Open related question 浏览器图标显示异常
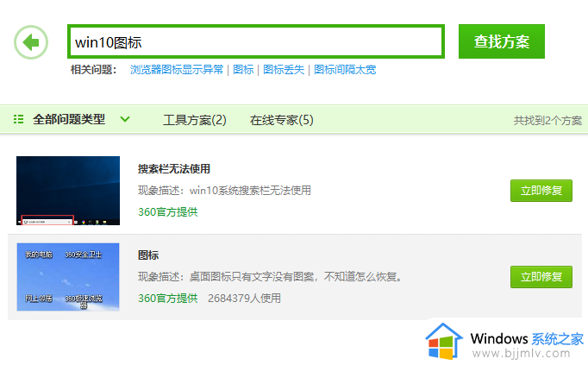Image resolution: width=588 pixels, height=365 pixels. point(176,70)
